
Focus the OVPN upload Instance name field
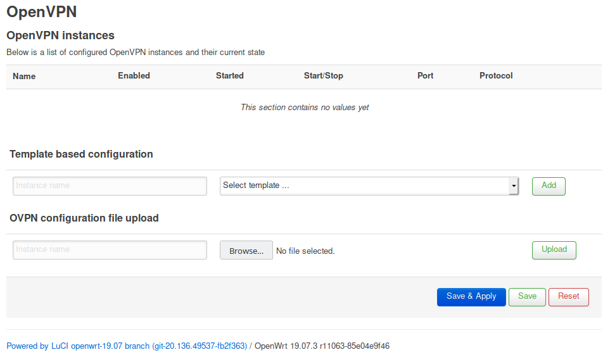click(110, 250)
